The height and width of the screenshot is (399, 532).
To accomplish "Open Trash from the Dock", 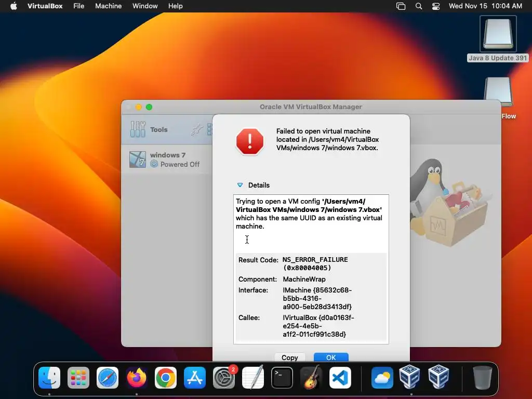I will click(x=482, y=378).
